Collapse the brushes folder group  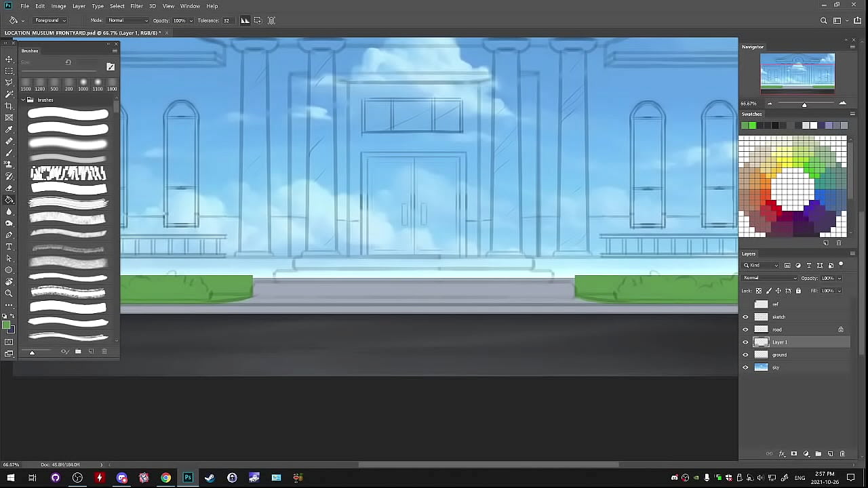tap(22, 100)
